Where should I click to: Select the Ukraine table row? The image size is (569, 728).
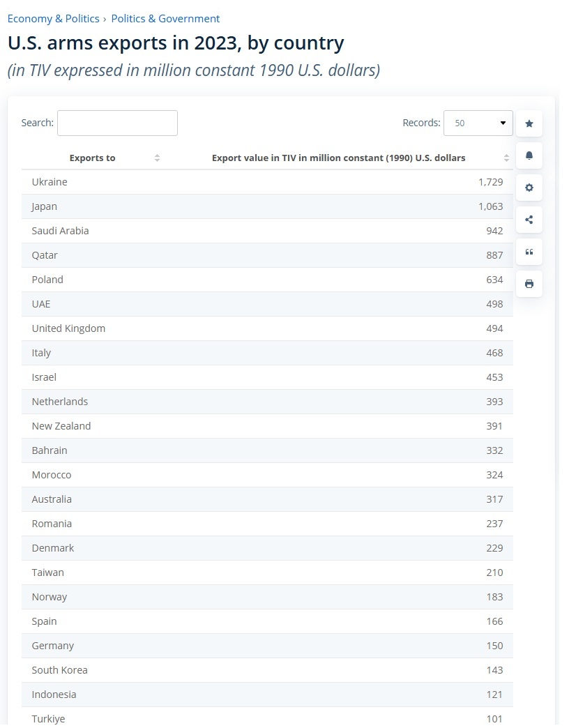tap(267, 182)
